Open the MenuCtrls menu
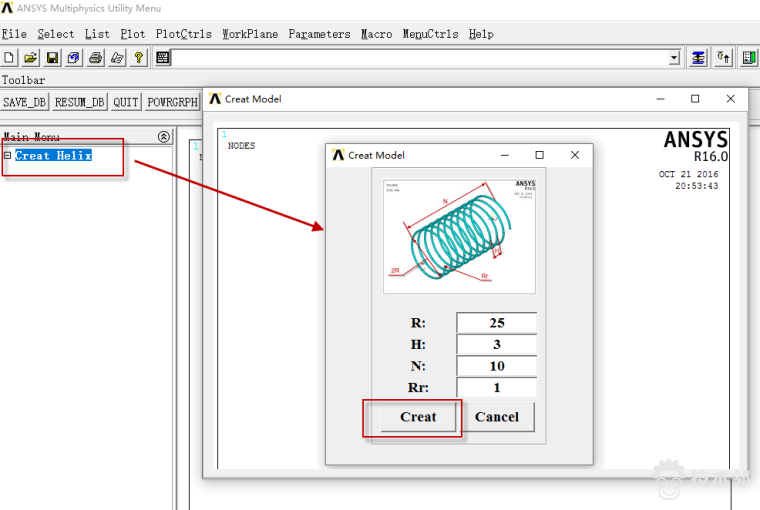Screen dimensions: 760x510 [430, 34]
